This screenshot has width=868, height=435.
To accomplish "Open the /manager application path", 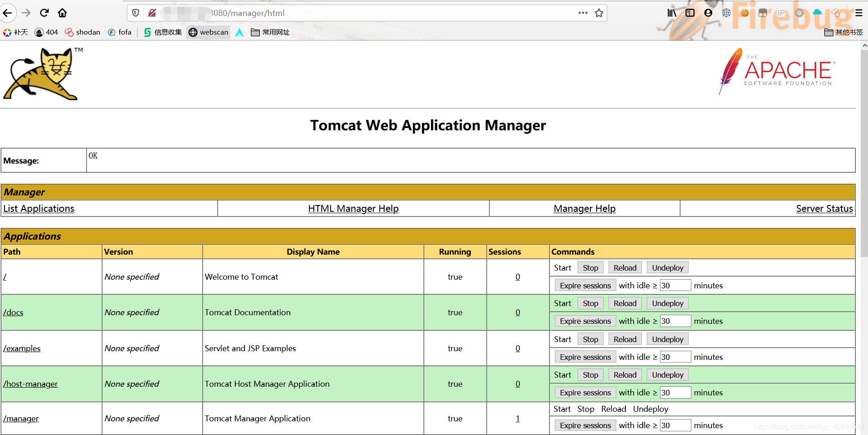I will click(x=21, y=419).
